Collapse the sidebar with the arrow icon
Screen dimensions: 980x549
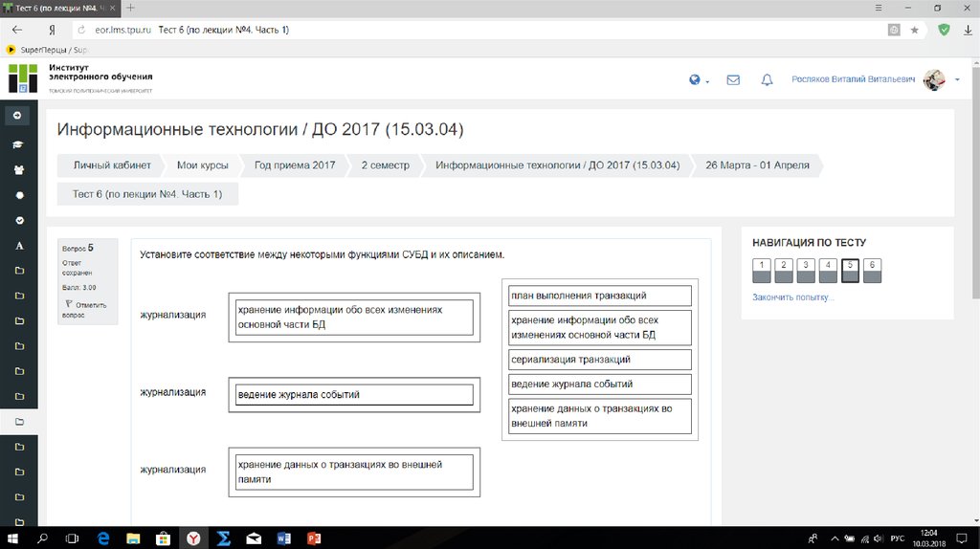tap(17, 116)
